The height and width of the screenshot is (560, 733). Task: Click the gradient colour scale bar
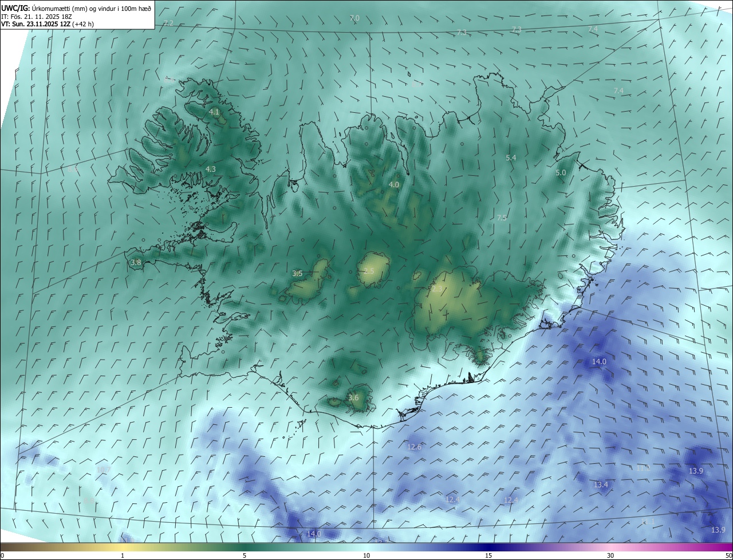366,547
